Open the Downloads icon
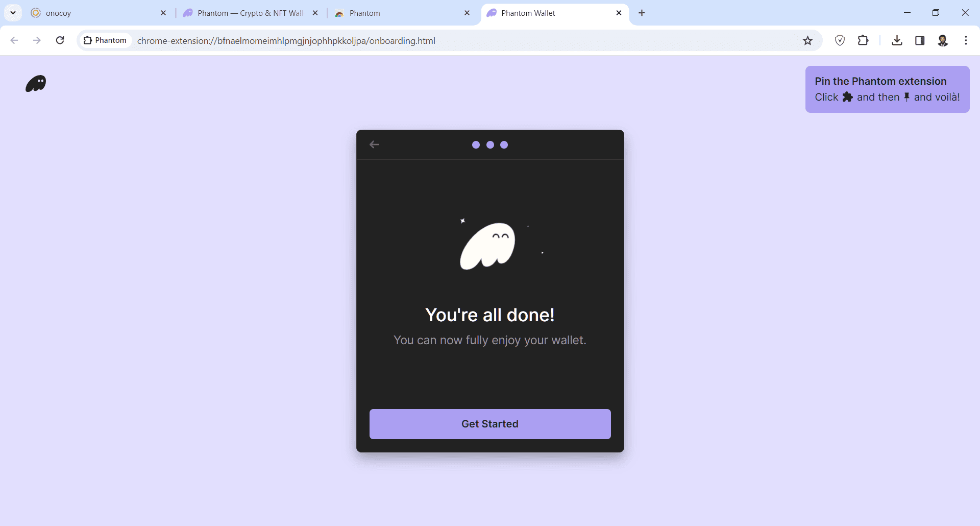This screenshot has height=526, width=980. tap(897, 40)
